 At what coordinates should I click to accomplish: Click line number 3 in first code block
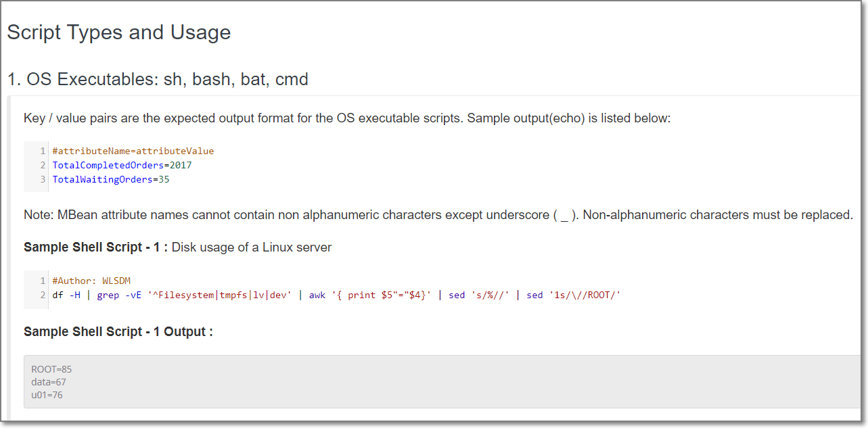(43, 179)
